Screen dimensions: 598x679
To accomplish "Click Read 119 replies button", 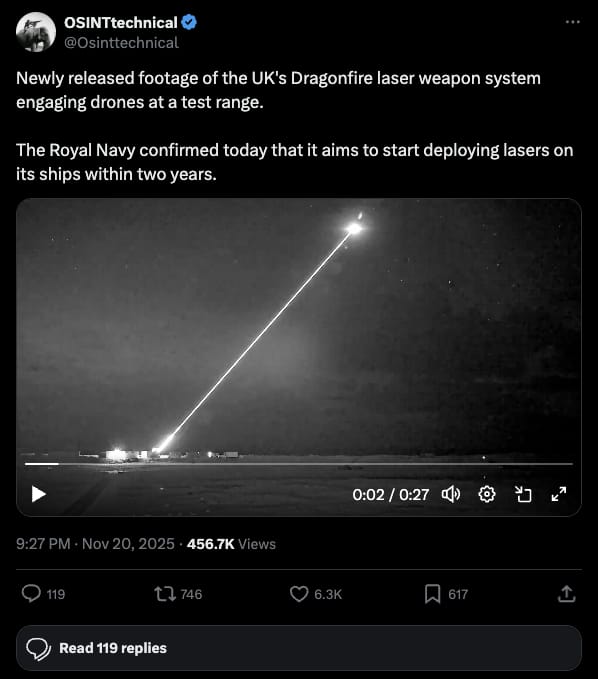I will coord(299,648).
